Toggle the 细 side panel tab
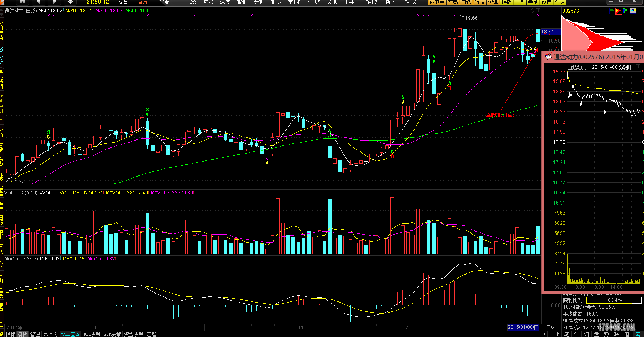Viewport: 644px width, 337px height. (x=587, y=334)
